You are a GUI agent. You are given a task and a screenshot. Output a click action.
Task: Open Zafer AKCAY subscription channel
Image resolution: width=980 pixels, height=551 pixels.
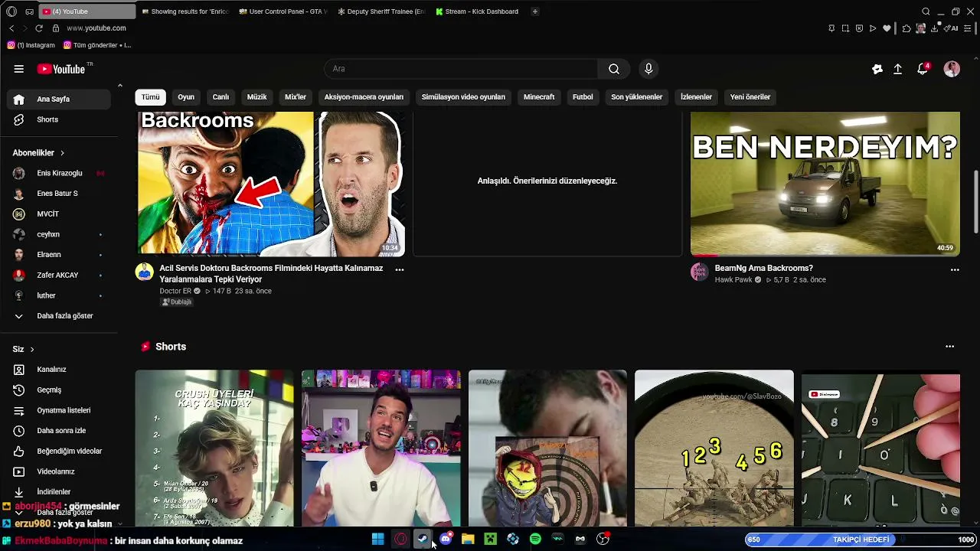pos(59,275)
